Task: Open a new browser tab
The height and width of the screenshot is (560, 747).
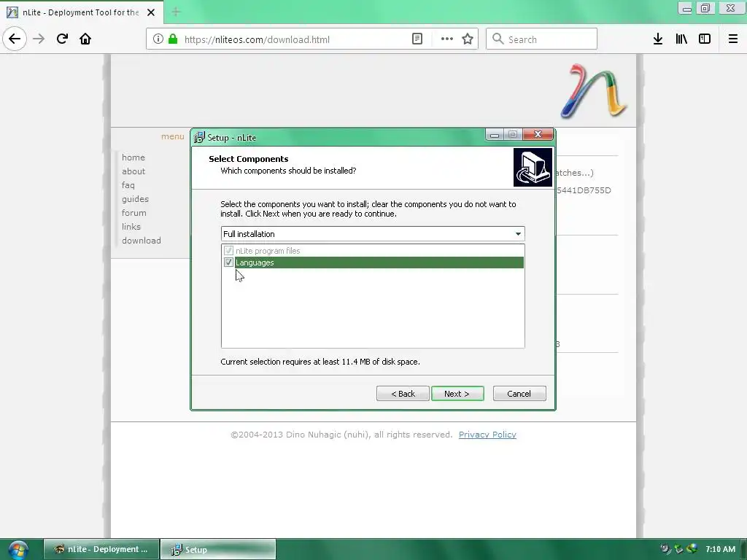Action: tap(176, 12)
